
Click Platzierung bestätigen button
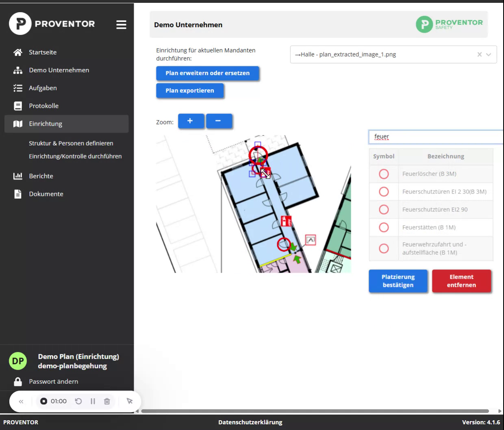click(398, 281)
